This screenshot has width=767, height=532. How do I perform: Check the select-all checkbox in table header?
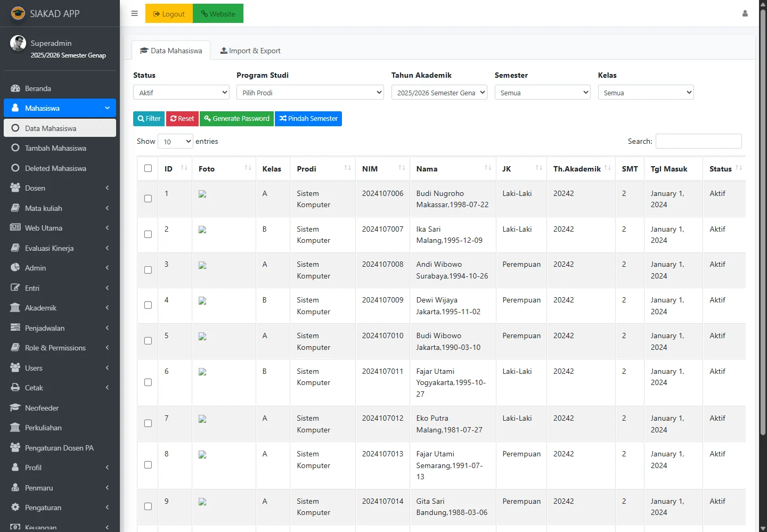[148, 168]
